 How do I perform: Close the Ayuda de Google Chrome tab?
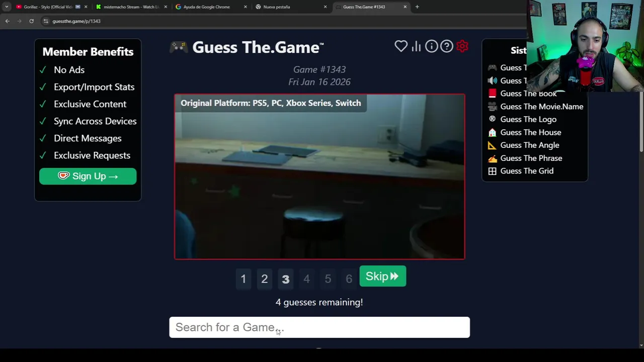tap(246, 7)
